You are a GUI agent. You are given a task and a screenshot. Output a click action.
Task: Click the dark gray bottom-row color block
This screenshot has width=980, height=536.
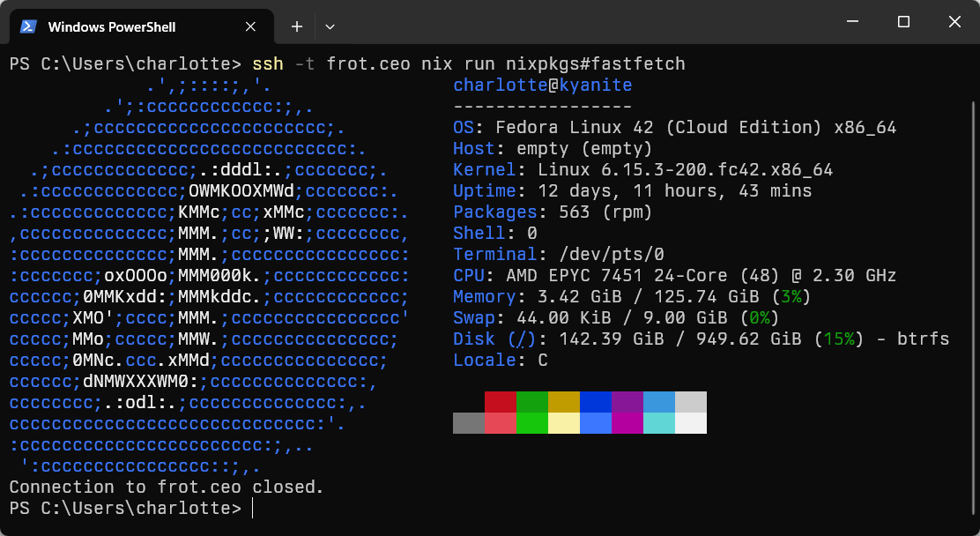(469, 423)
